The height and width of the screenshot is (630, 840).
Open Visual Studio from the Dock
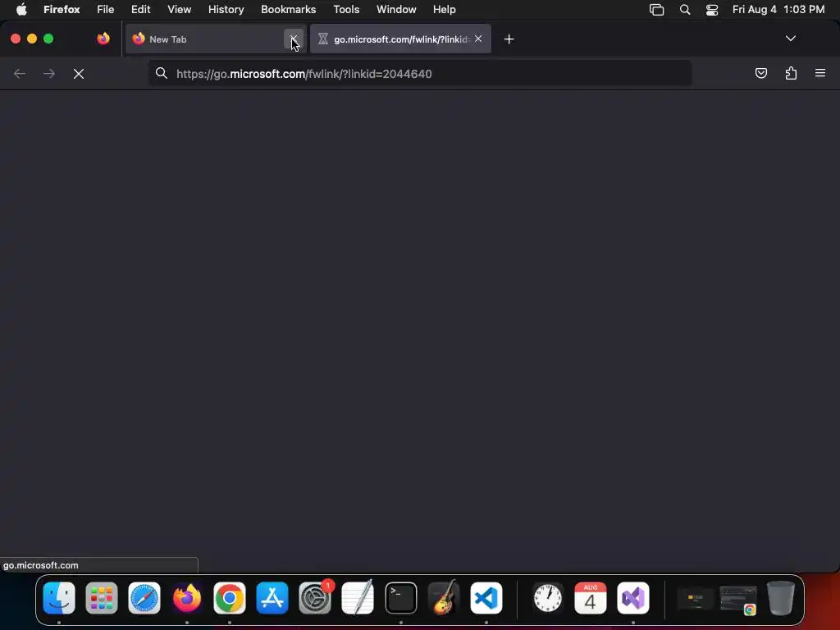pos(633,598)
